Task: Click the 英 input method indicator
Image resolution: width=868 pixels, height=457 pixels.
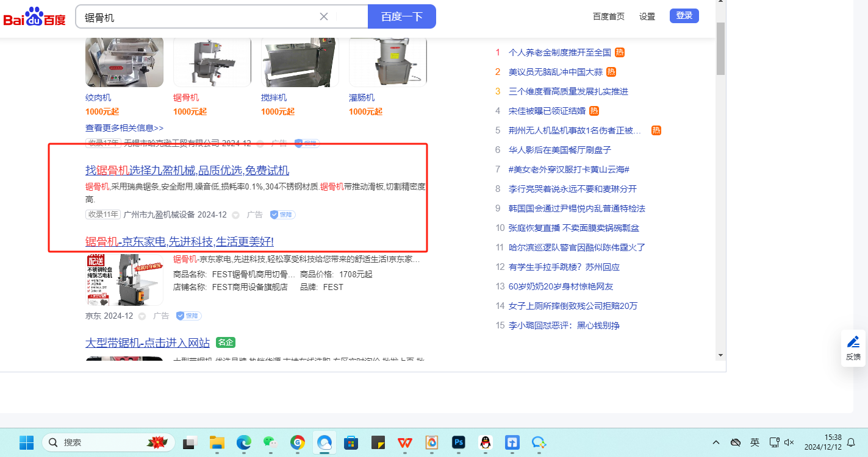Action: (755, 442)
